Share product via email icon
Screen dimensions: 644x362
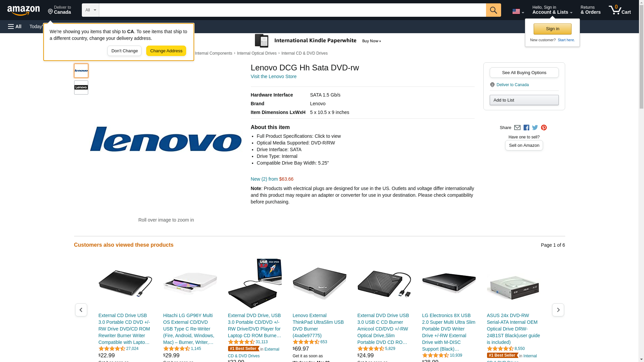(x=517, y=128)
